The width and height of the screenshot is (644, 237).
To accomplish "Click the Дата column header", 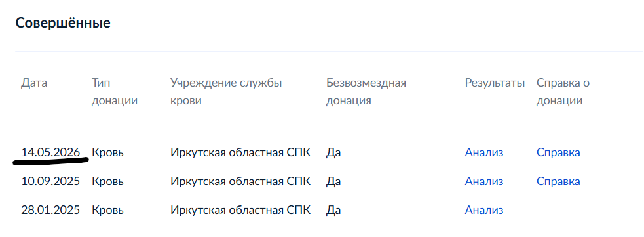I will pos(34,83).
